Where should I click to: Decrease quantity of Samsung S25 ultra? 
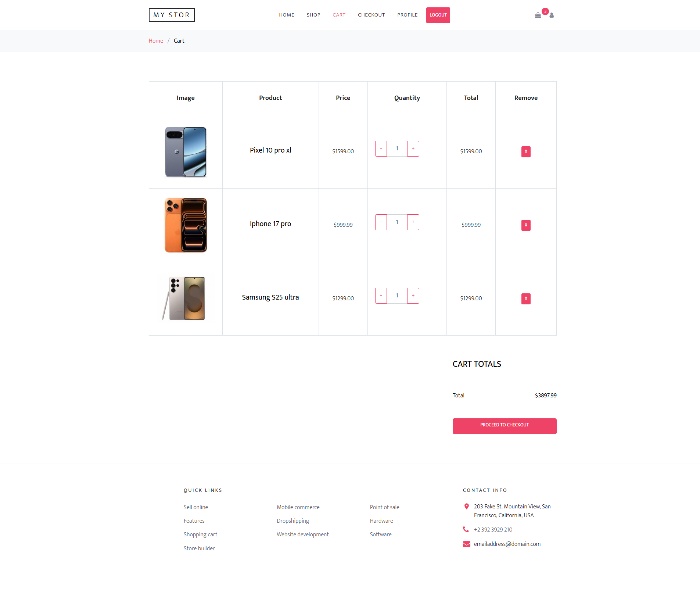coord(381,296)
